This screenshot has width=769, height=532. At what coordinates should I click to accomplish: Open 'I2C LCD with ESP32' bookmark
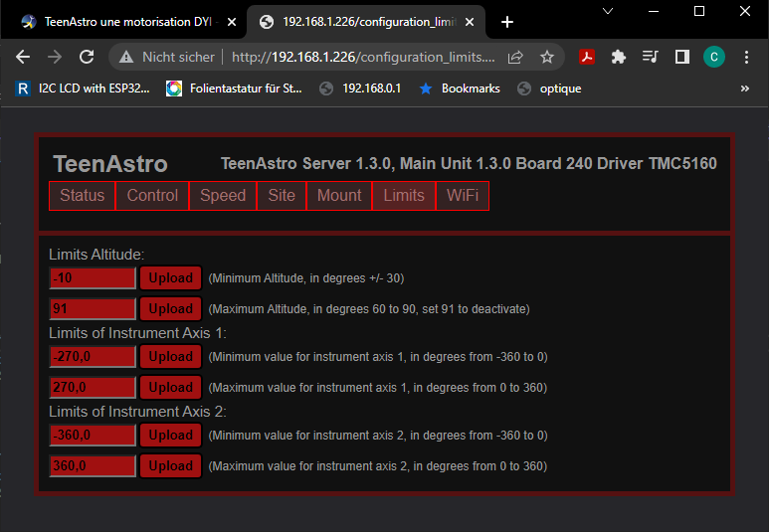[83, 89]
